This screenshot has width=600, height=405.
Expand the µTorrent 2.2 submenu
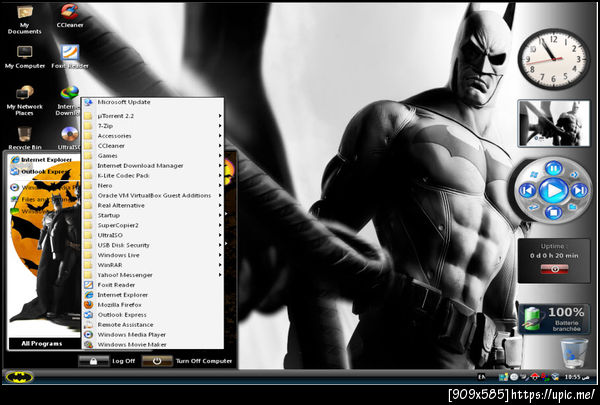click(x=153, y=116)
